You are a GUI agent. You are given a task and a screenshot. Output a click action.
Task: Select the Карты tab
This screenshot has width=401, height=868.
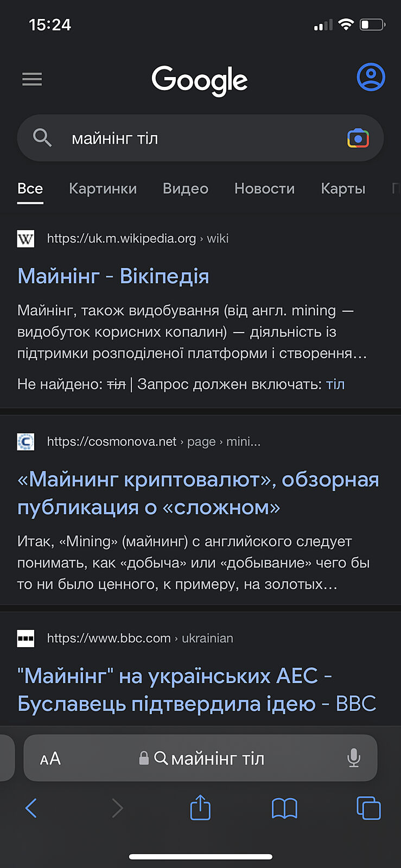click(343, 189)
